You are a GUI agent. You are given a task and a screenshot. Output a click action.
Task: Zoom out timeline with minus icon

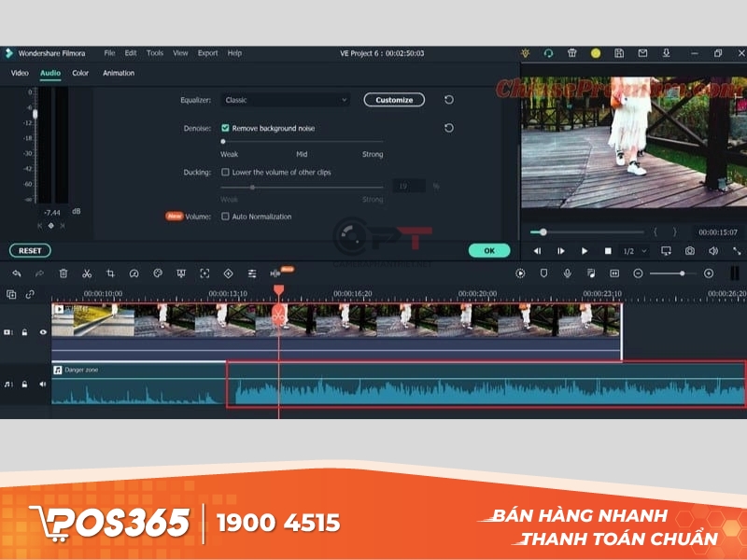click(x=638, y=273)
